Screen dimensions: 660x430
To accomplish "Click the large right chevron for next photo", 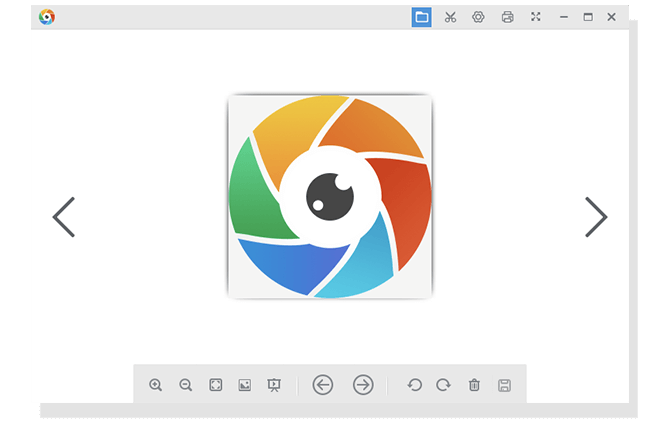I will click(596, 217).
